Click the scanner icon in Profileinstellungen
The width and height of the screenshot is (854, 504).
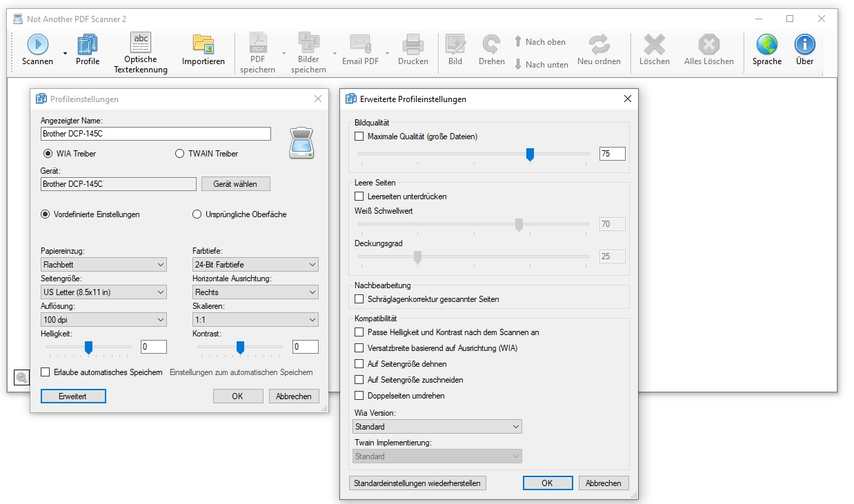[301, 143]
